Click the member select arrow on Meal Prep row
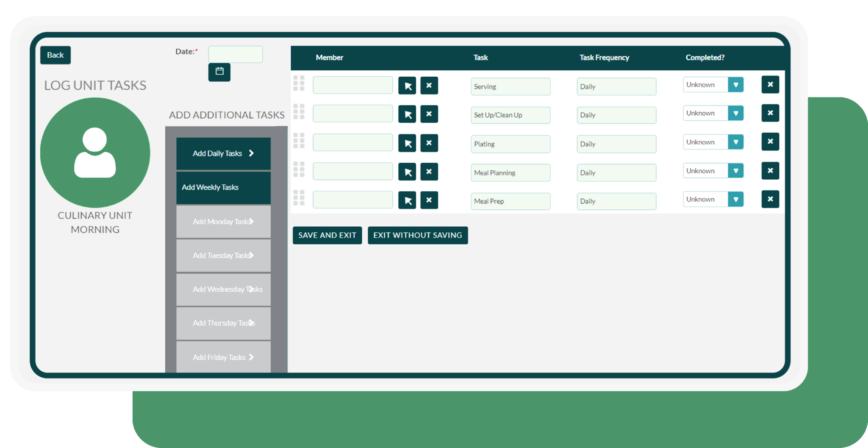Screen dimensions: 868x448 (x=407, y=200)
